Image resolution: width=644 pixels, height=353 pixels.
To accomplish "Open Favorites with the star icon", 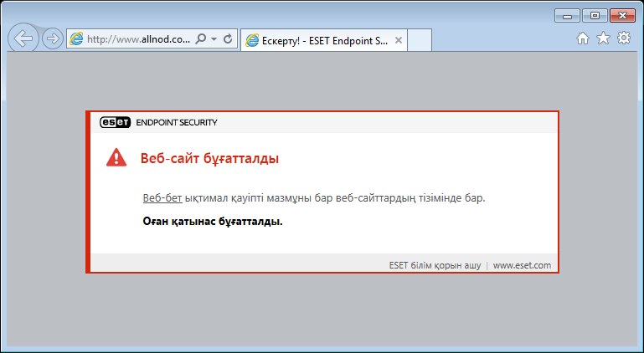I will pos(603,38).
